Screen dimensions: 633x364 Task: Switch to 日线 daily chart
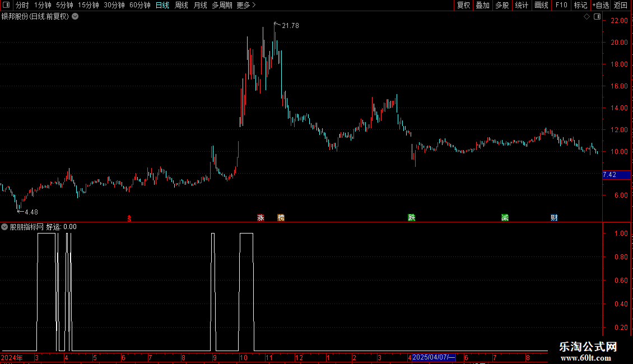tap(162, 5)
